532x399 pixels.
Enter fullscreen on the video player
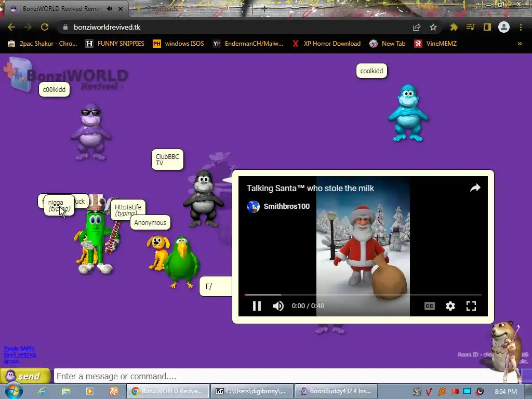[471, 306]
